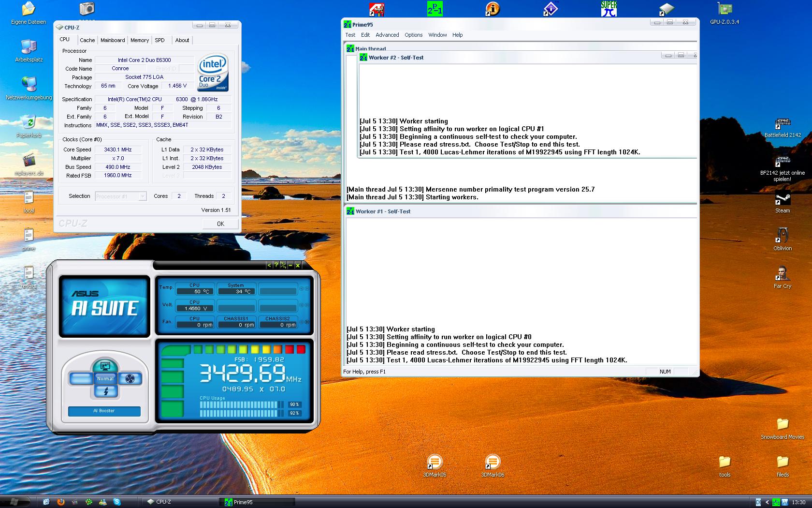Select the Snowboard Movies folder

click(783, 428)
